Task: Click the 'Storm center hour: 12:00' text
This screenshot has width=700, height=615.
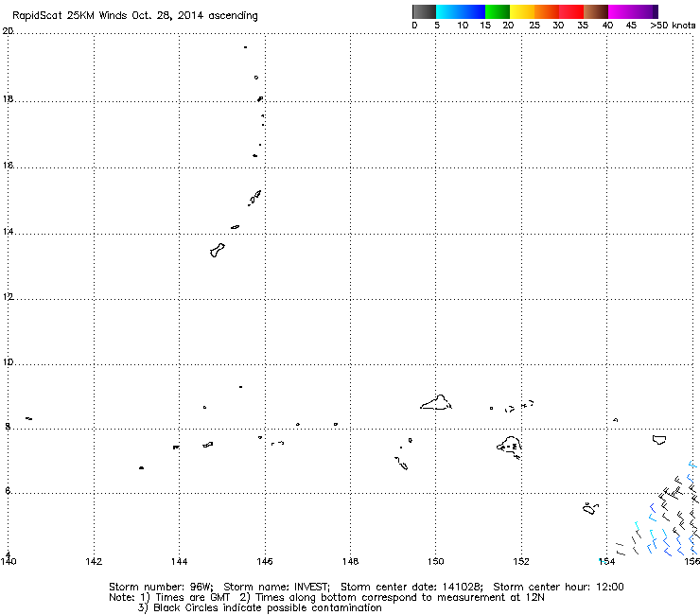Action: tap(558, 587)
